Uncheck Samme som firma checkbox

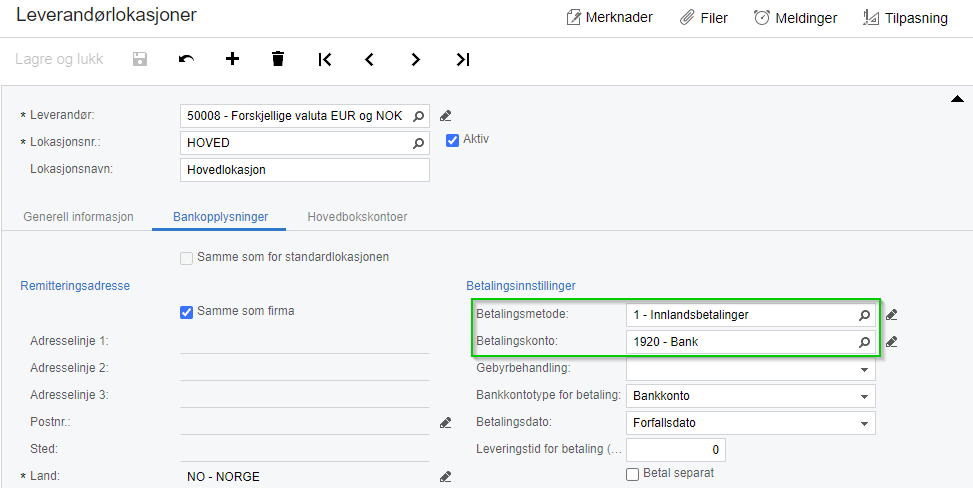click(x=186, y=312)
